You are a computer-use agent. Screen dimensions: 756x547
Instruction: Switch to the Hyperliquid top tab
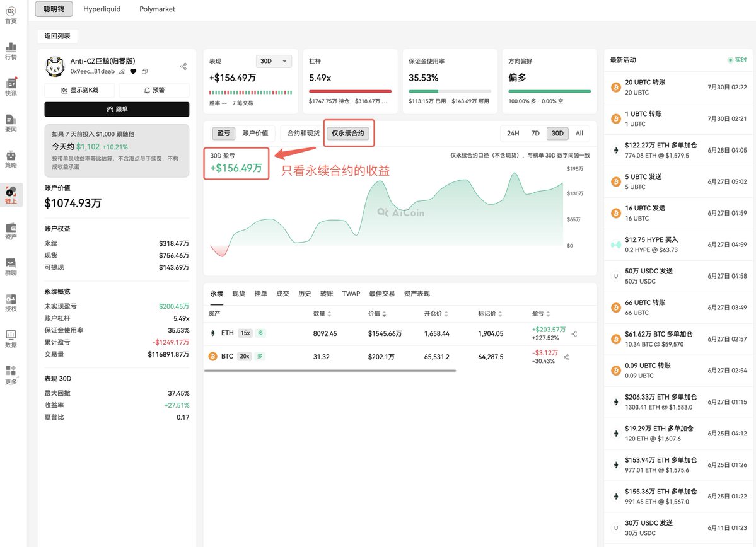click(x=102, y=9)
